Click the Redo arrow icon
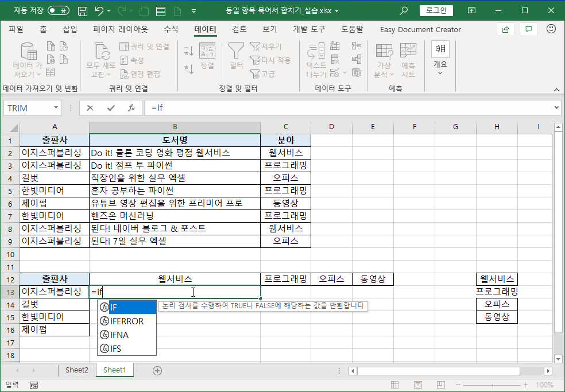 [121, 11]
